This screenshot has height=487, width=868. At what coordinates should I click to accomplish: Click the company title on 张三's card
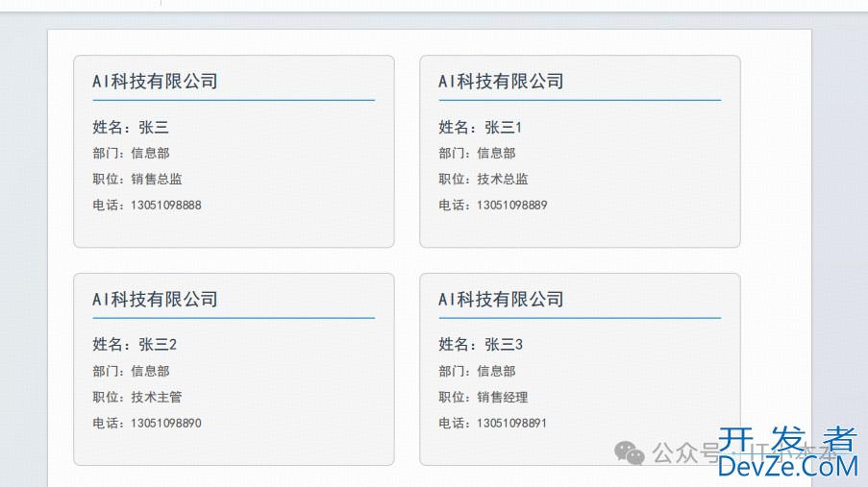[155, 82]
